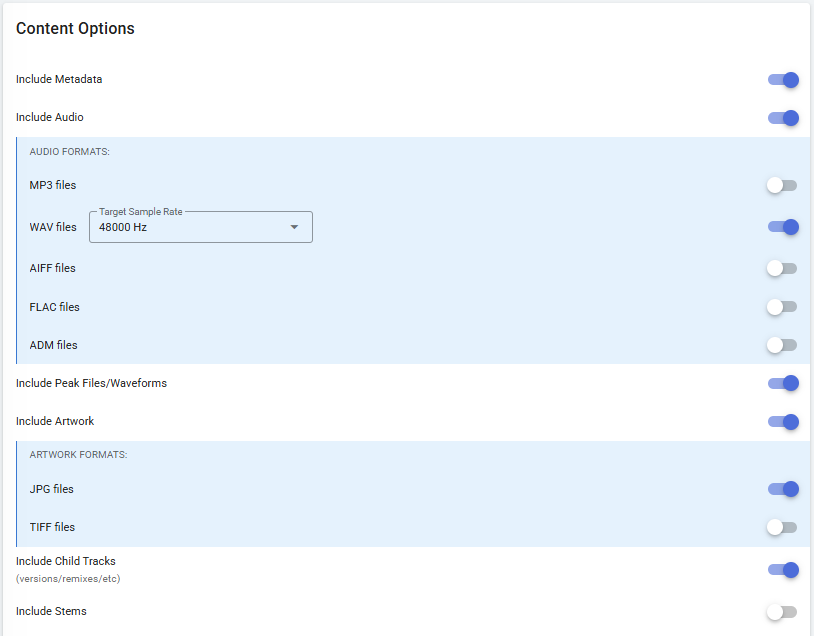
Task: Enable the Include Stems switch
Action: [782, 612]
